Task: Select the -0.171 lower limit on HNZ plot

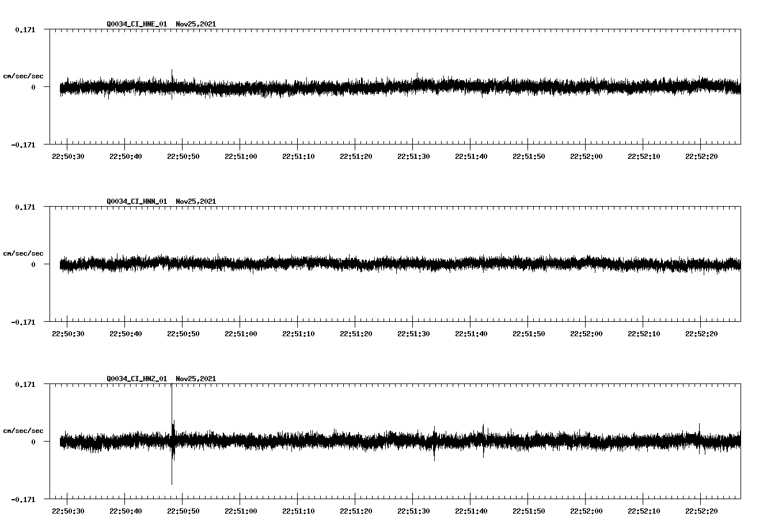Action: coord(23,499)
